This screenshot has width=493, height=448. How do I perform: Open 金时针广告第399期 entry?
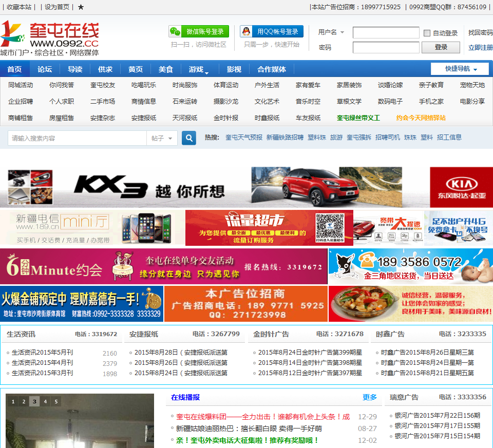310,353
